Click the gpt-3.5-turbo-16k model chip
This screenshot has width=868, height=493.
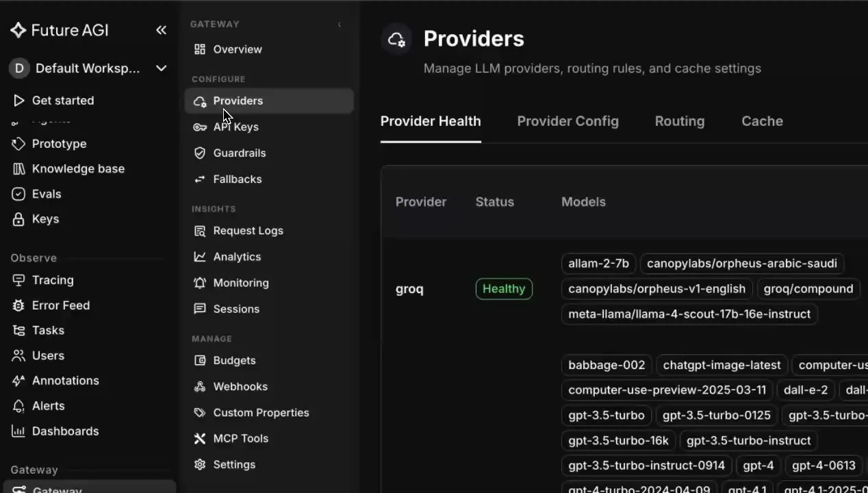619,440
